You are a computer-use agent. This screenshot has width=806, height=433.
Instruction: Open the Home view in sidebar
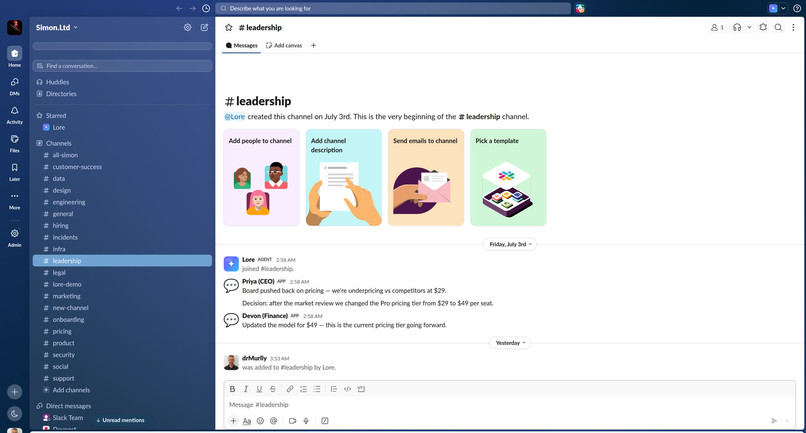[x=14, y=57]
